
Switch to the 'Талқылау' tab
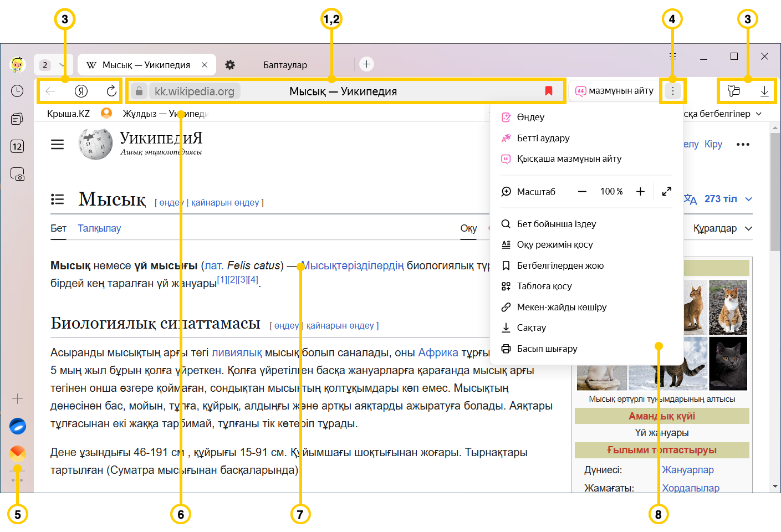tap(99, 228)
